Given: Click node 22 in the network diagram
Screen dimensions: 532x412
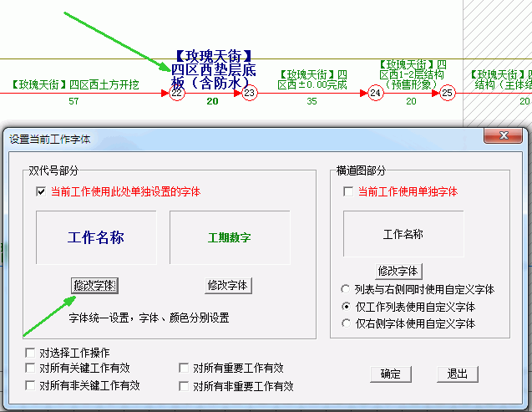Looking at the screenshot, I should pos(177,94).
